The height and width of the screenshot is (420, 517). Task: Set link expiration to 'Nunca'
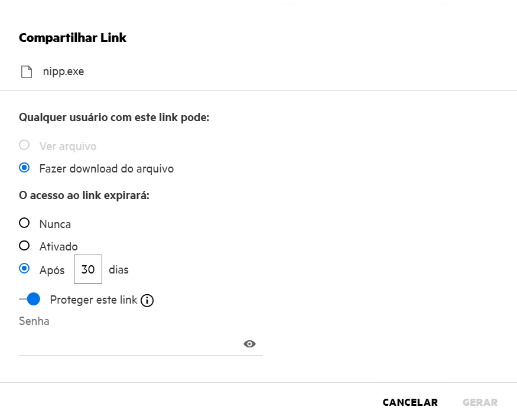coord(24,223)
